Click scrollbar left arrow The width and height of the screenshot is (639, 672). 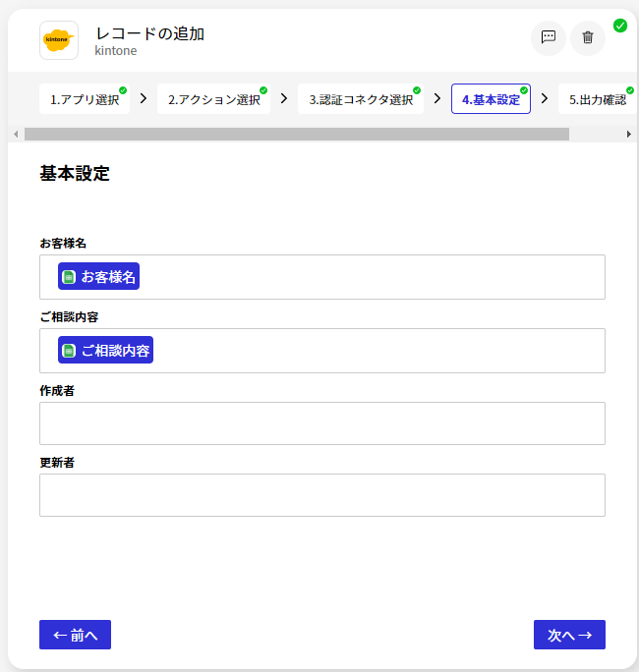point(15,134)
